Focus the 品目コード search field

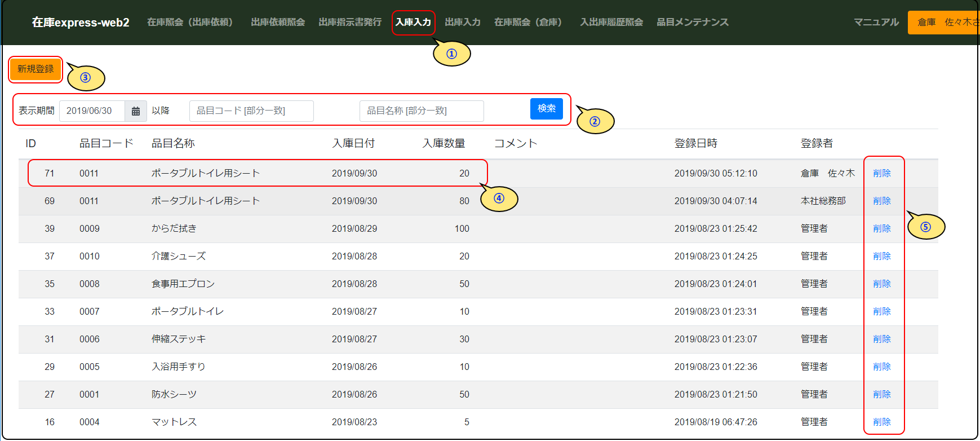coord(251,111)
